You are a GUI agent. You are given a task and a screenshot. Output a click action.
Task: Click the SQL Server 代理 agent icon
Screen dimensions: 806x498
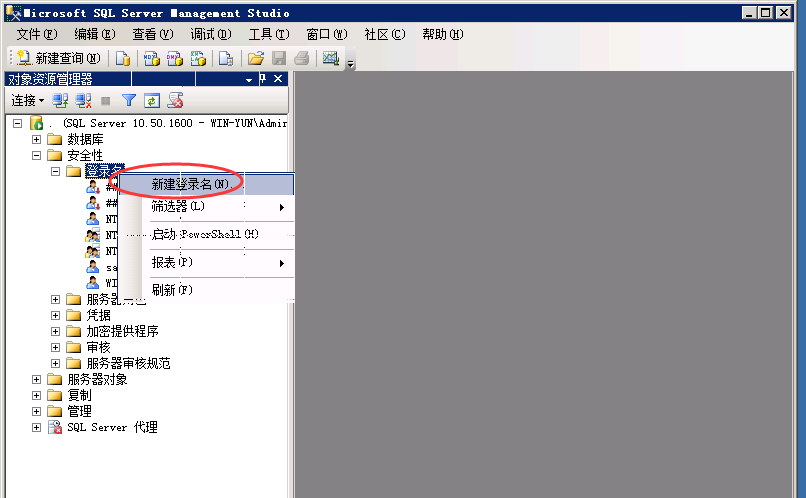54,427
